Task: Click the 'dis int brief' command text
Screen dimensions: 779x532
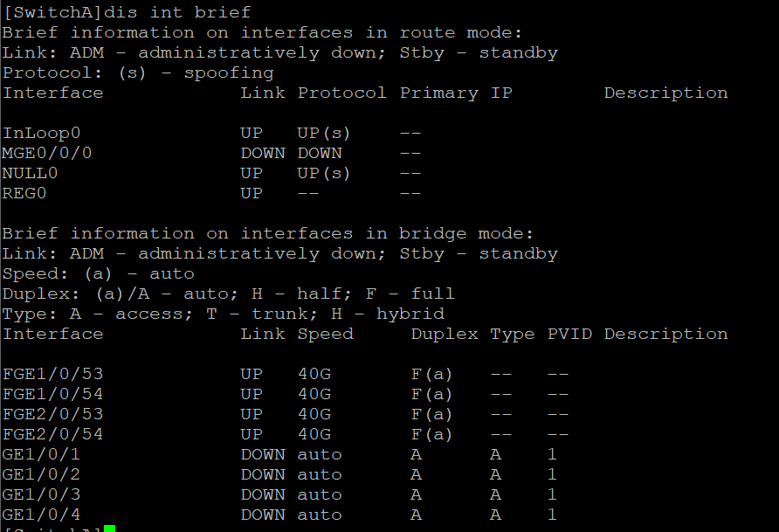Action: coord(190,12)
